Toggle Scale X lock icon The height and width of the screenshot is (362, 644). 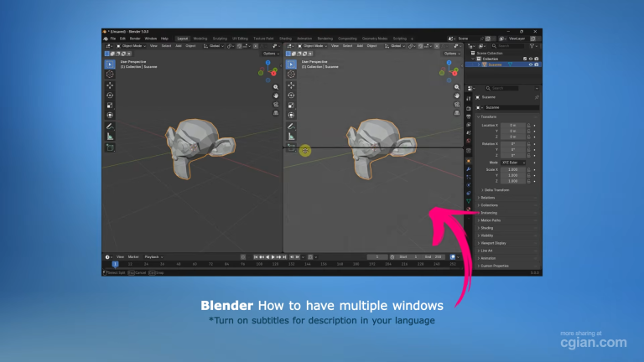tap(528, 169)
